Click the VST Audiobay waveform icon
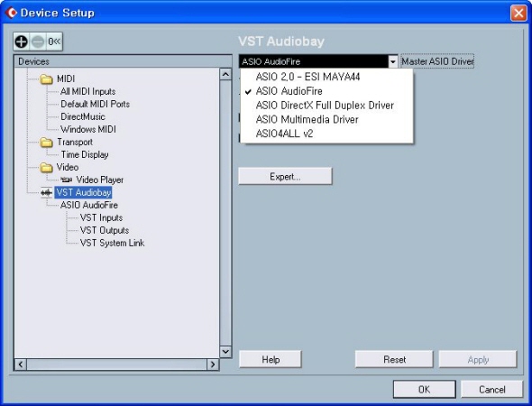Screen dimensions: 532x406 [x=47, y=193]
